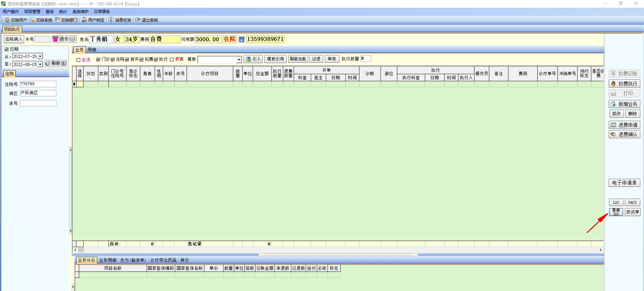Click the PACS button
Image resolution: width=644 pixels, height=291 pixels.
pos(633,202)
